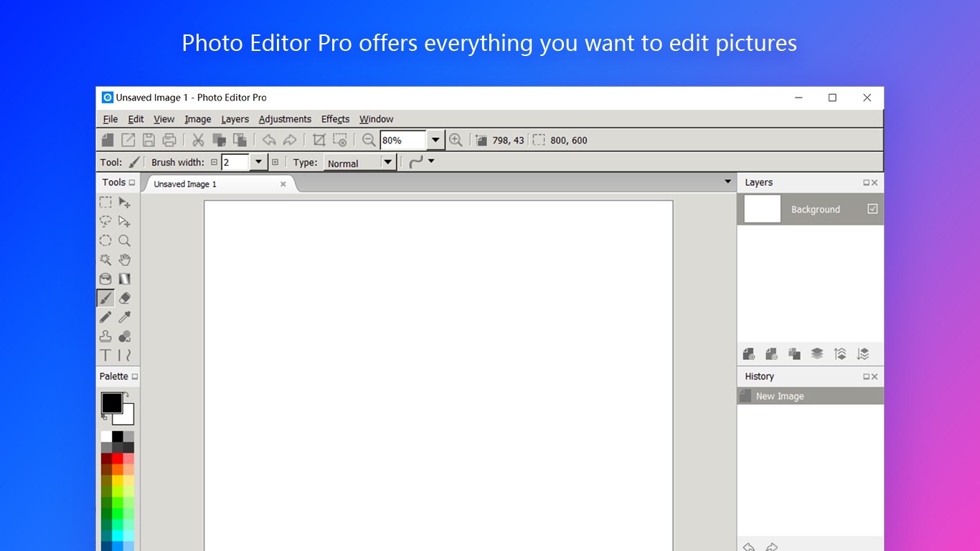Image resolution: width=980 pixels, height=551 pixels.
Task: Close the Unsaved Image 1 tab
Action: click(x=283, y=184)
